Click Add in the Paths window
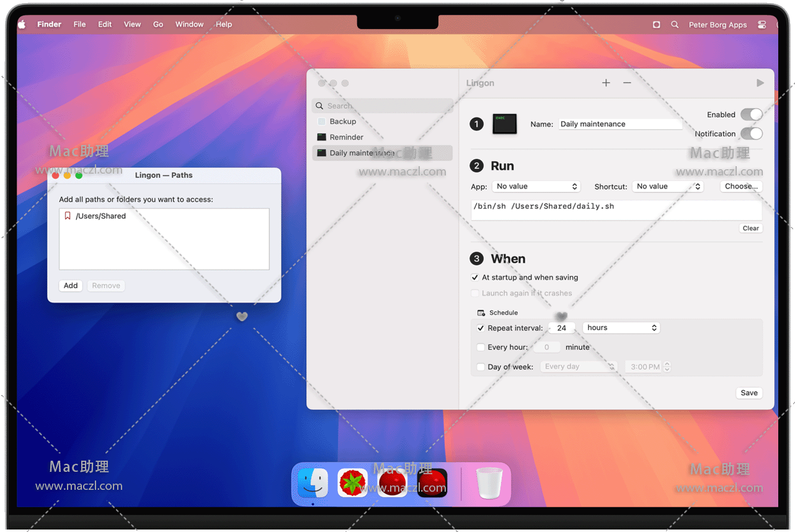 pyautogui.click(x=71, y=286)
